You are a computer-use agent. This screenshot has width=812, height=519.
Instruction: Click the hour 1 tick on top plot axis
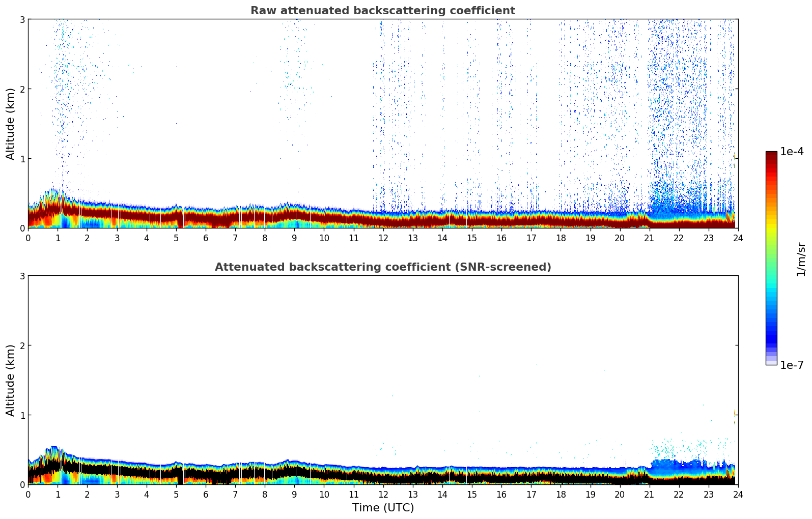click(x=58, y=238)
